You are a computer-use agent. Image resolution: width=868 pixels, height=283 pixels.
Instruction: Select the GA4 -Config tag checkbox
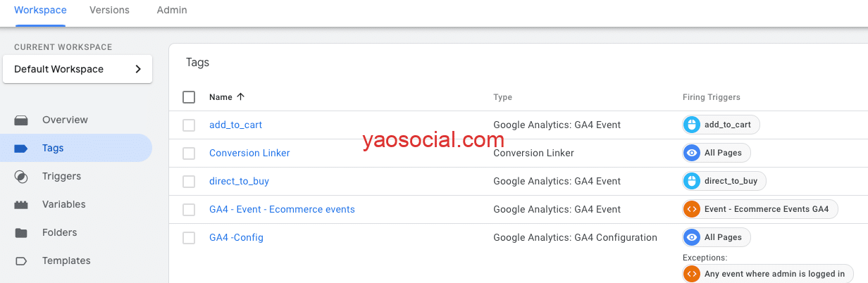coord(189,238)
